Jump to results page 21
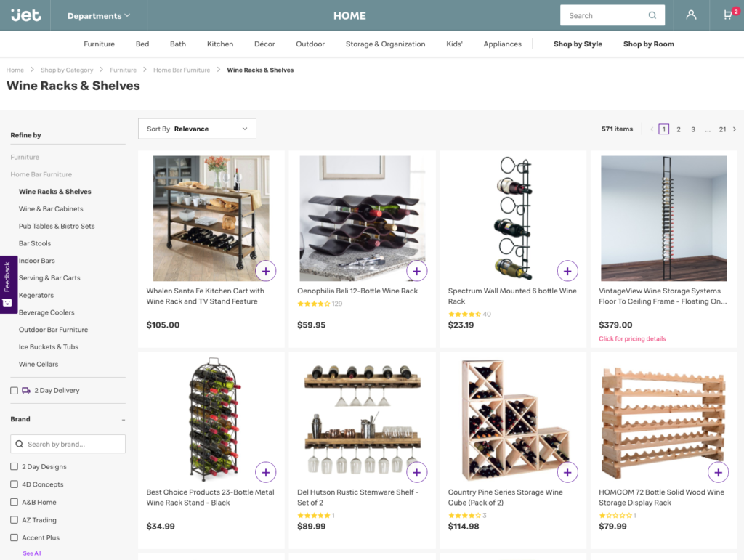 722,129
